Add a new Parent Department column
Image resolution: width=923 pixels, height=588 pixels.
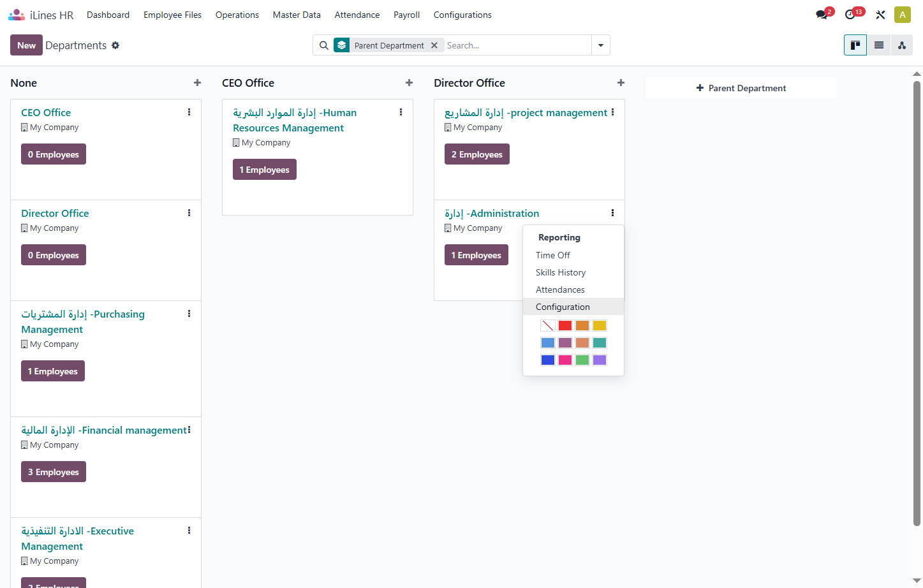point(741,88)
